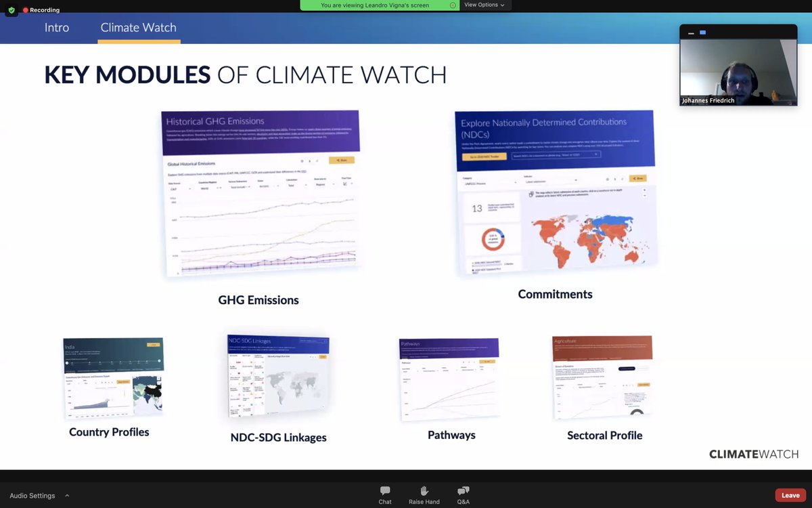
Task: Click the Recording indicator
Action: point(41,10)
